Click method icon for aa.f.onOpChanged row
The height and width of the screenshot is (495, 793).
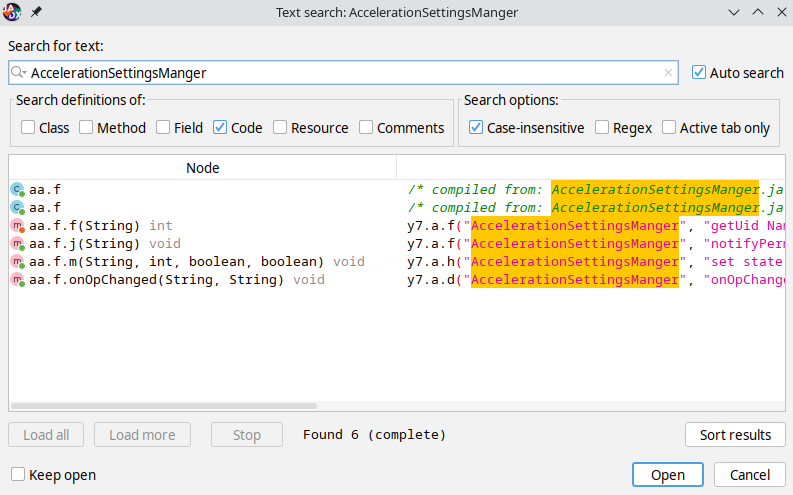18,280
